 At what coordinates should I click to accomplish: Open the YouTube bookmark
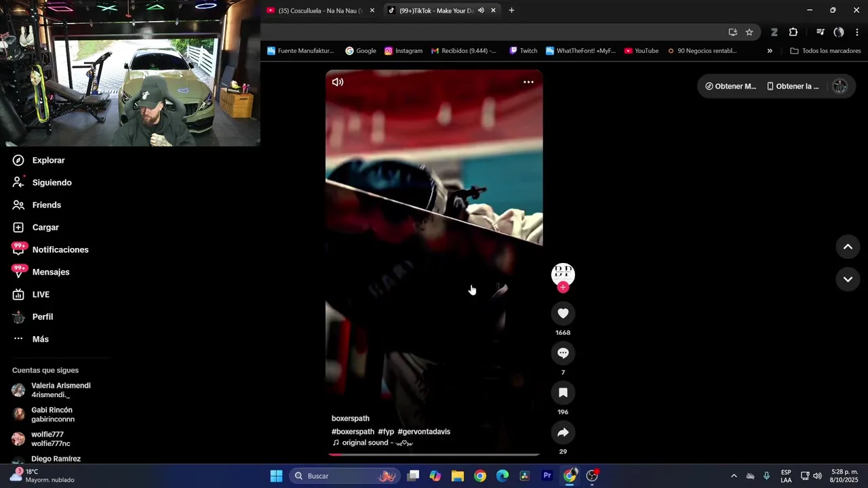pos(642,51)
